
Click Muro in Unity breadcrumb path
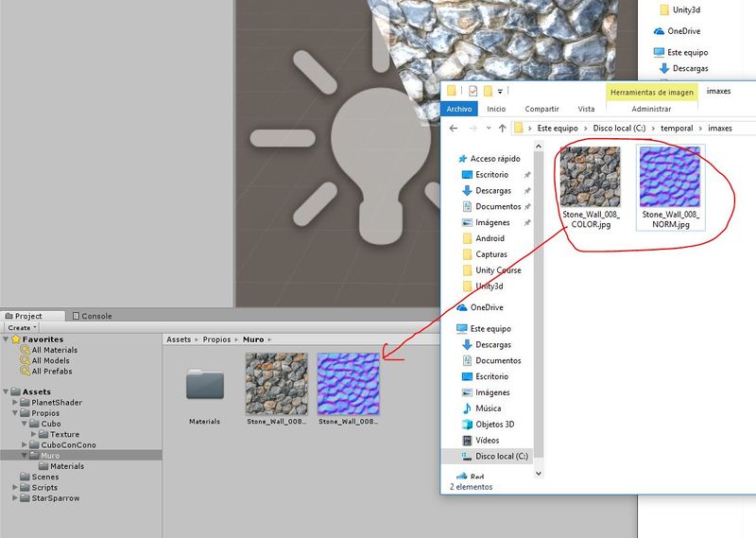pyautogui.click(x=253, y=339)
